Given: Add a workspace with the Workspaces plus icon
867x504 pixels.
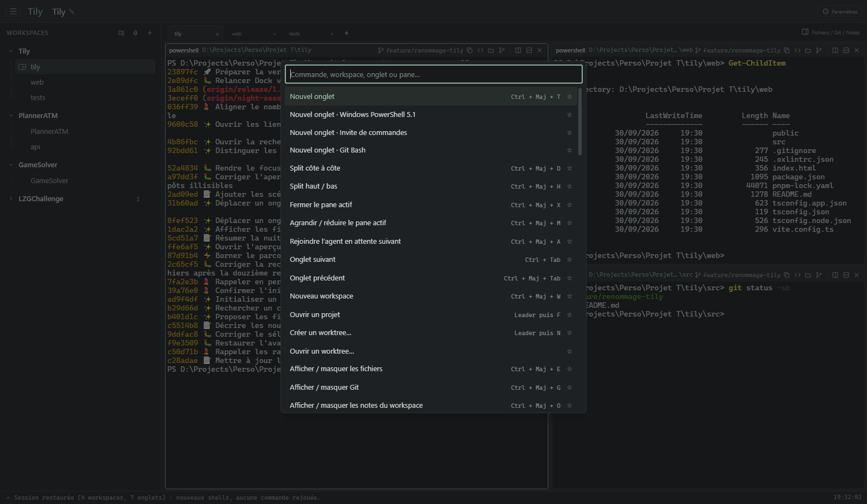Looking at the screenshot, I should click(150, 33).
